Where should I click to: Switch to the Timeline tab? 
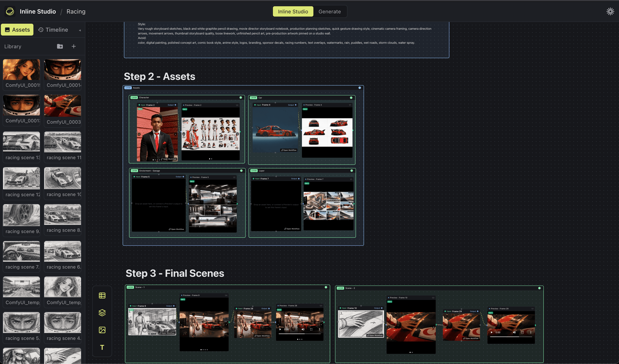53,30
